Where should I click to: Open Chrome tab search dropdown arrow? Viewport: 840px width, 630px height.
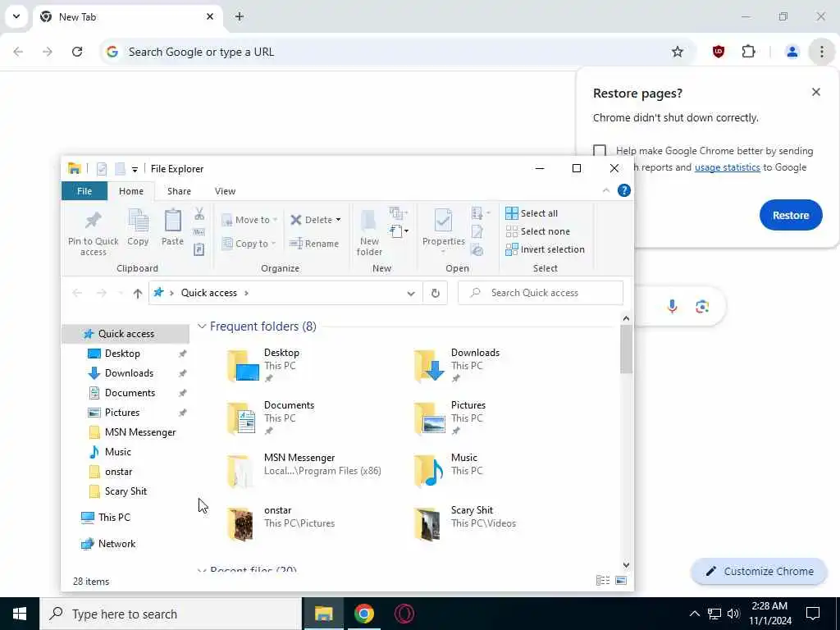coord(16,16)
